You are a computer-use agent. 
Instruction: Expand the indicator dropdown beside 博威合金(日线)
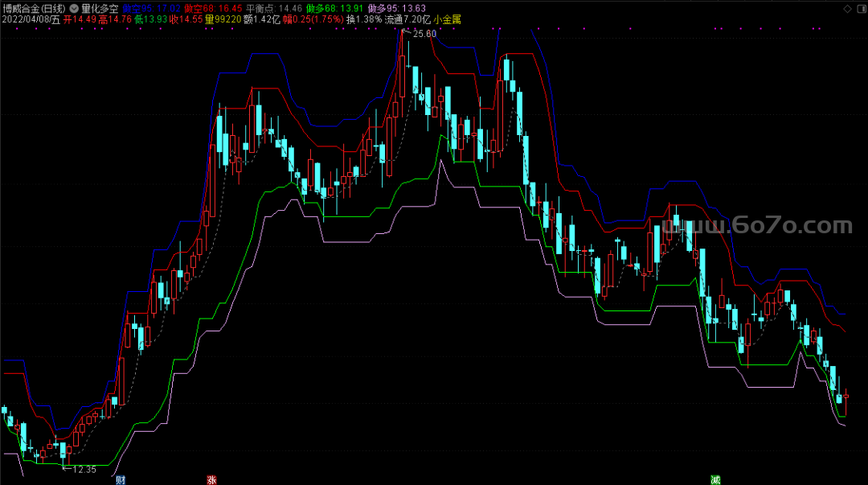(74, 7)
